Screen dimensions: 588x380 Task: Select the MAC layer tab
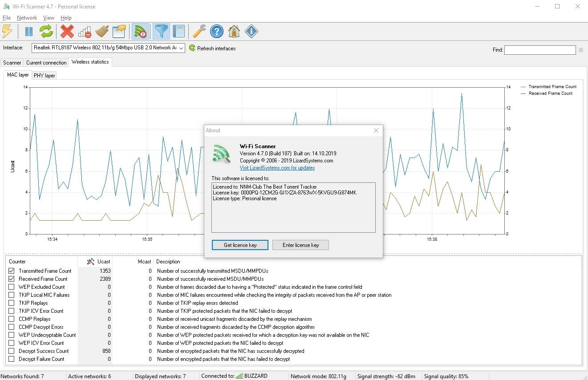pyautogui.click(x=18, y=75)
